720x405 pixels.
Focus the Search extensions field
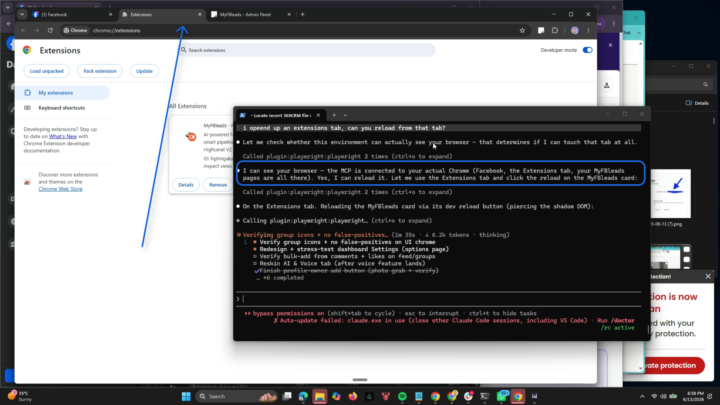tap(307, 50)
